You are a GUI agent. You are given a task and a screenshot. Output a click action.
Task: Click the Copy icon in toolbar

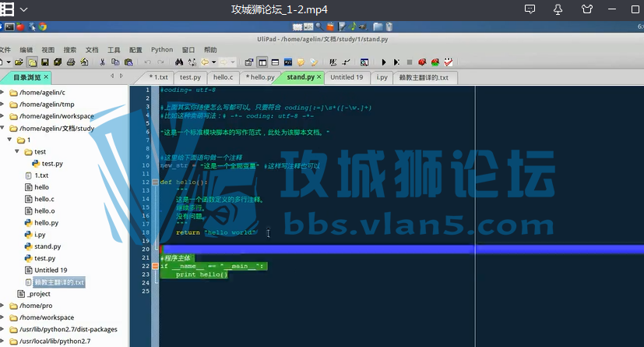115,62
